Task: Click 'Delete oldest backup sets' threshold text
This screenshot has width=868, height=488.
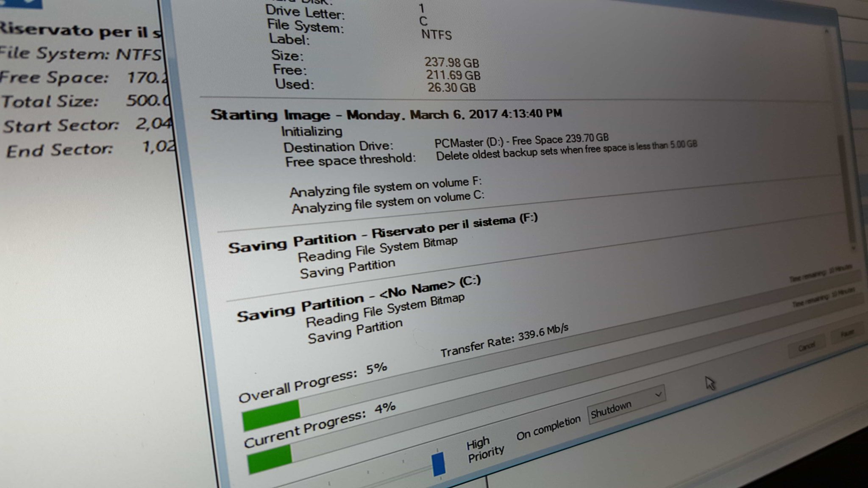Action: (566, 150)
